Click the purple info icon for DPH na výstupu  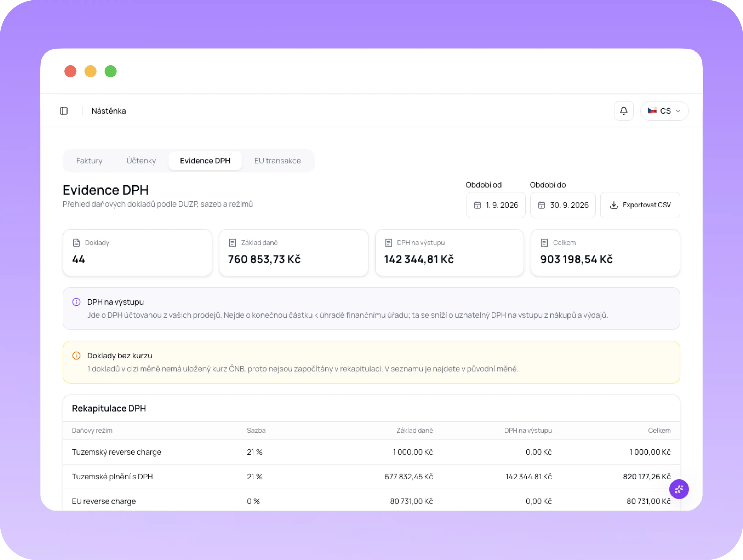coord(76,302)
